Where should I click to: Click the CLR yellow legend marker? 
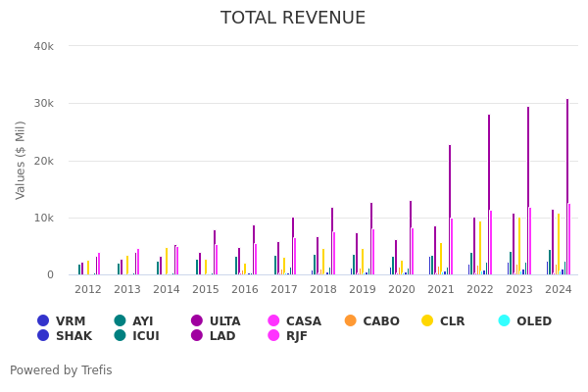[427, 321]
